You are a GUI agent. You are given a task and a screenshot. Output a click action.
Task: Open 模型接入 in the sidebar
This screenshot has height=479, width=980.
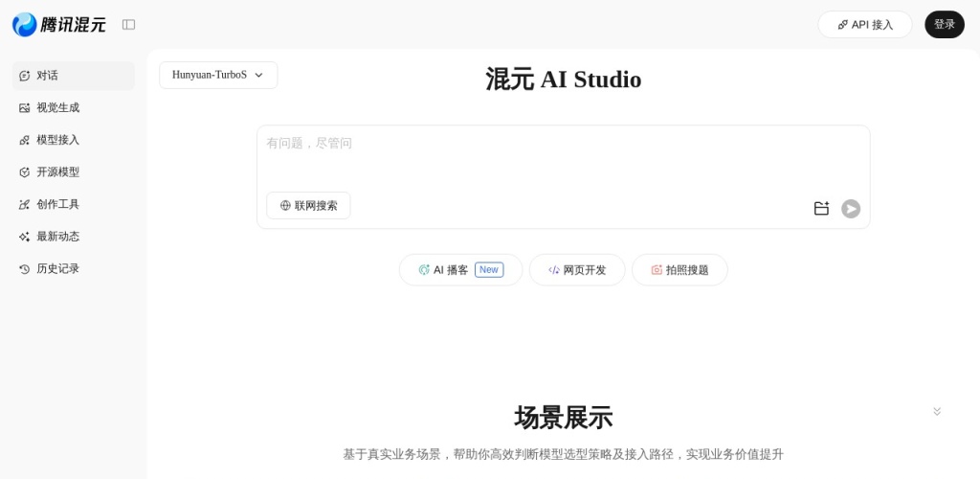(74, 140)
